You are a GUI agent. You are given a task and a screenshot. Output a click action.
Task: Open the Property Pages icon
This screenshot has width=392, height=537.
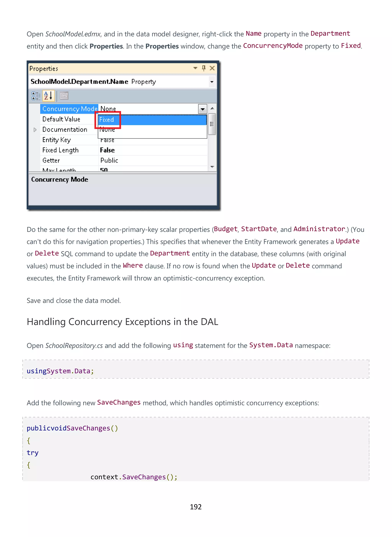pyautogui.click(x=64, y=96)
